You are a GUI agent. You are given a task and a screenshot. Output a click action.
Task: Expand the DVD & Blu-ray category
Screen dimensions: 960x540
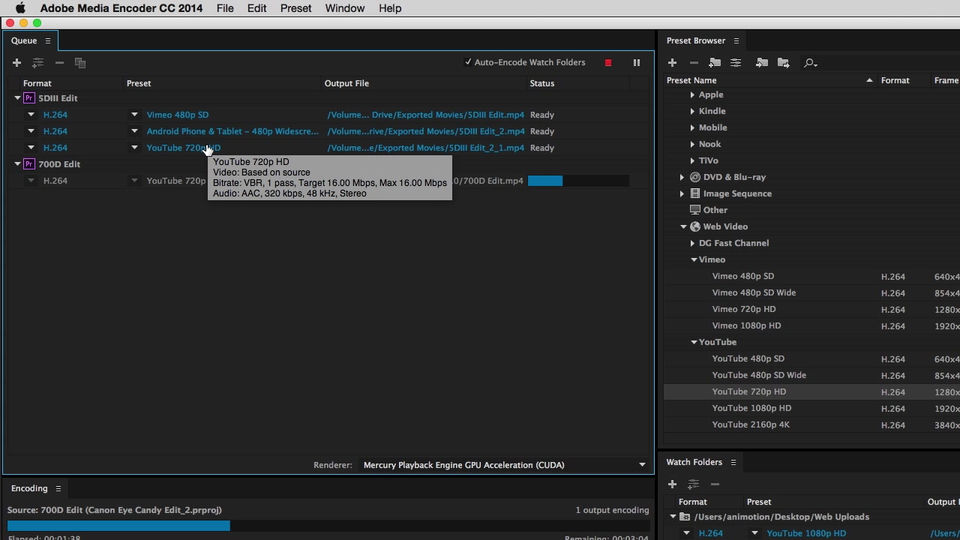pyautogui.click(x=682, y=177)
